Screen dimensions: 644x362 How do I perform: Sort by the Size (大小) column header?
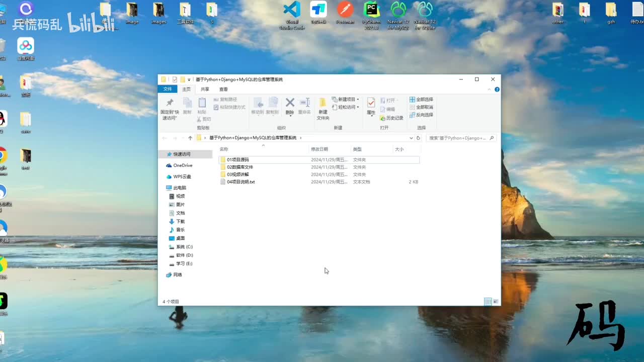pyautogui.click(x=399, y=149)
